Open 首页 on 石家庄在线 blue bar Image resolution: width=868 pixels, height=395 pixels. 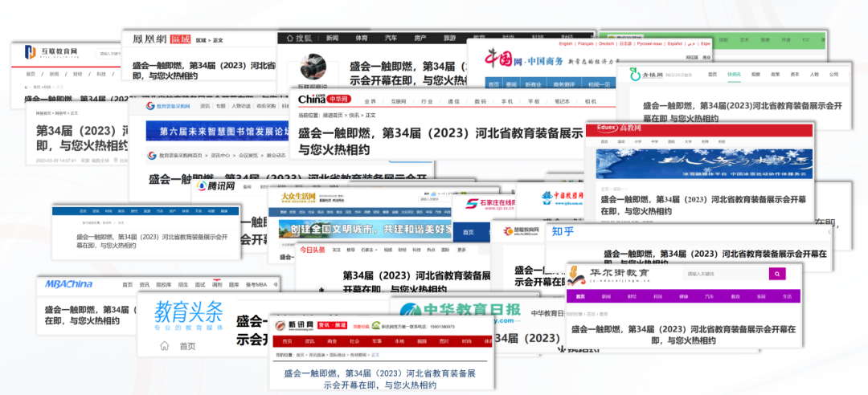[469, 232]
